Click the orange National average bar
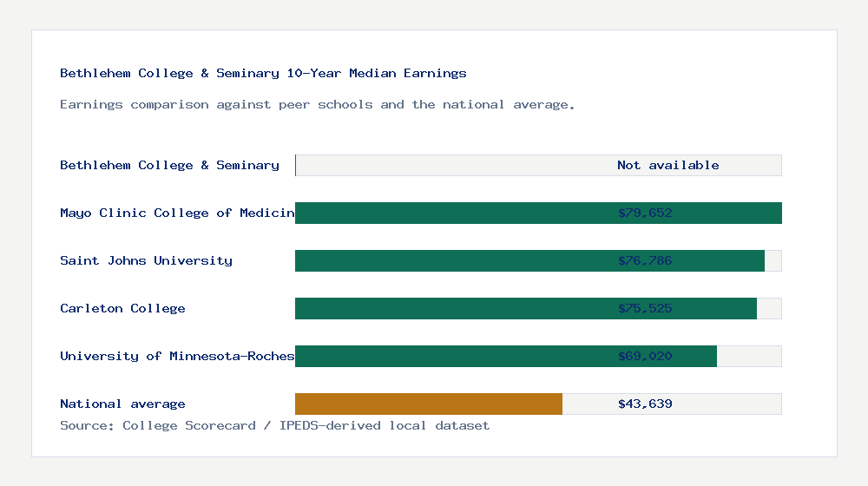The width and height of the screenshot is (868, 486). tap(429, 404)
